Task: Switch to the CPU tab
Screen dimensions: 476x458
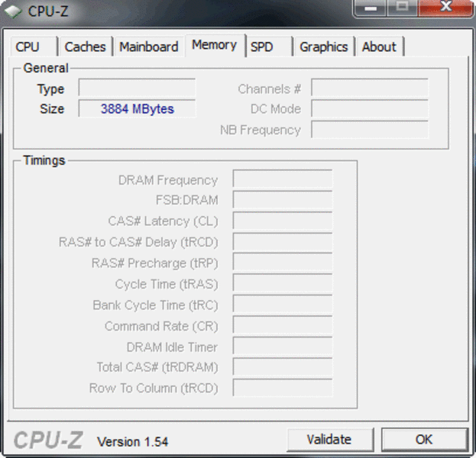Action: point(34,47)
